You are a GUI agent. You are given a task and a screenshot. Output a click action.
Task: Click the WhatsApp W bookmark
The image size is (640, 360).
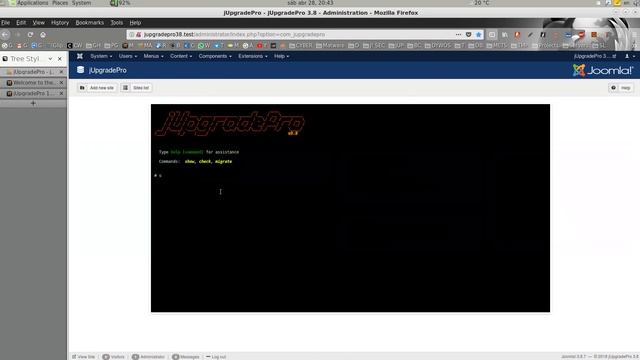tap(204, 46)
